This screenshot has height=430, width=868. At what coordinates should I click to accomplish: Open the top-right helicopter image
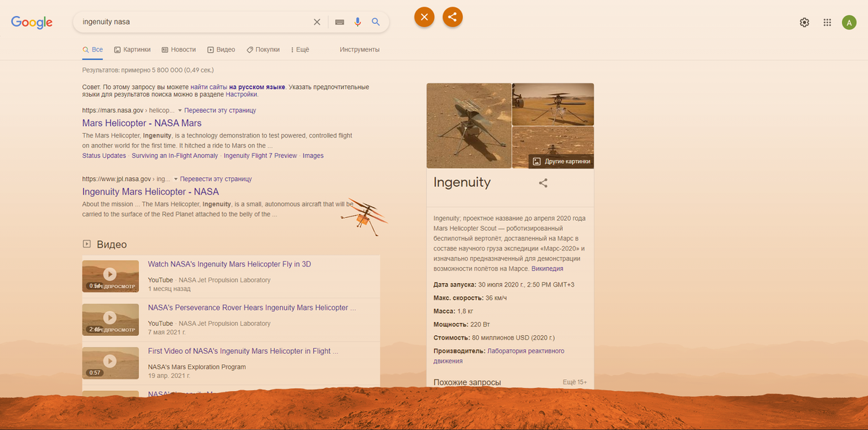(x=553, y=104)
